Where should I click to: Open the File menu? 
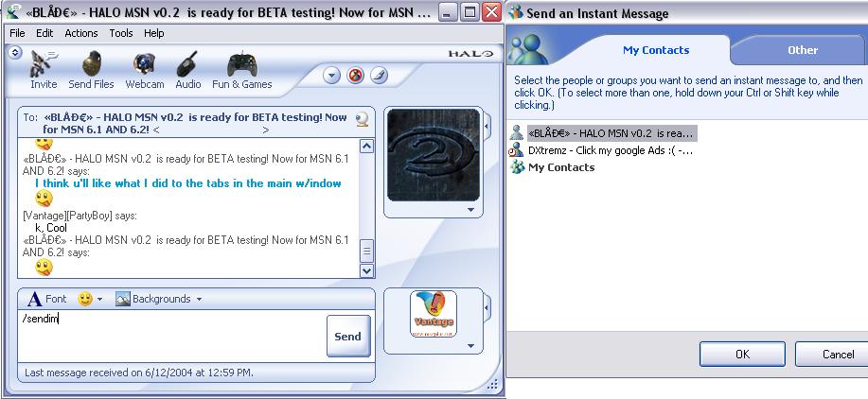17,33
